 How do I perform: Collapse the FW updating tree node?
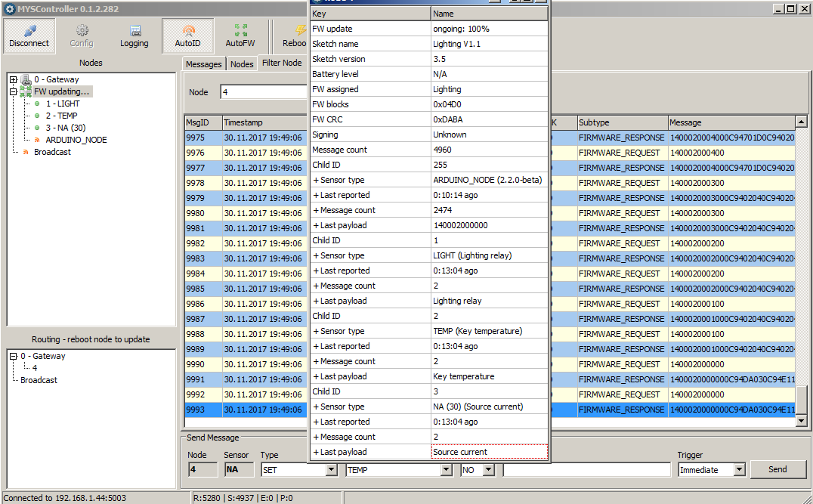tap(13, 91)
